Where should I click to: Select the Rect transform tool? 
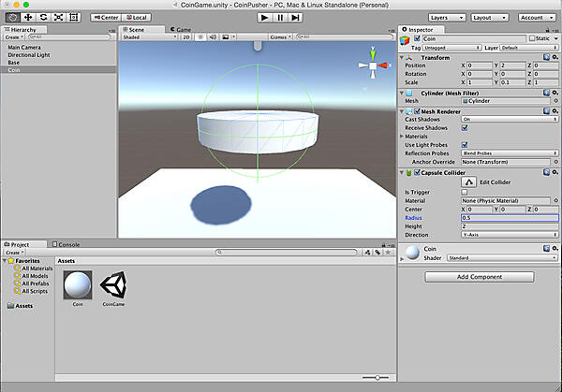point(74,17)
